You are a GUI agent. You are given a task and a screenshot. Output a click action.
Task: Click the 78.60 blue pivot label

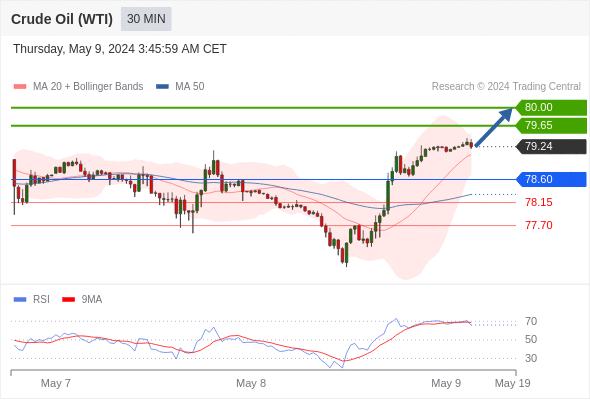click(551, 179)
